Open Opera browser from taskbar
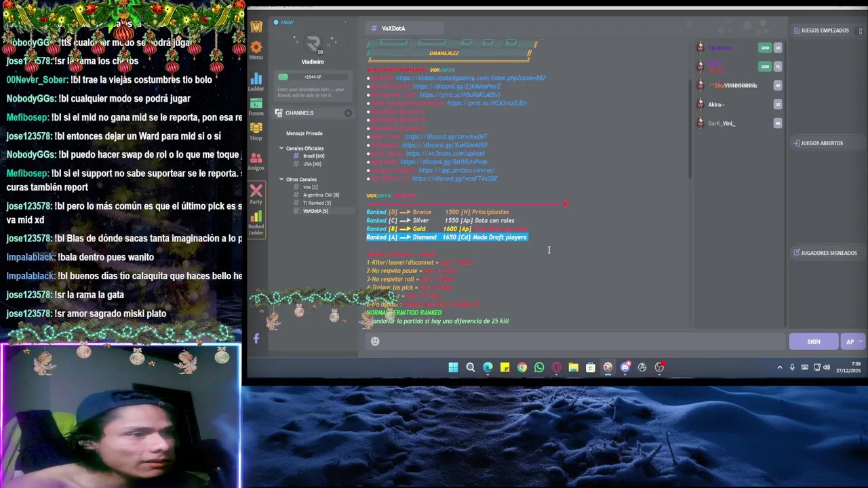Image resolution: width=868 pixels, height=488 pixels. [x=556, y=367]
